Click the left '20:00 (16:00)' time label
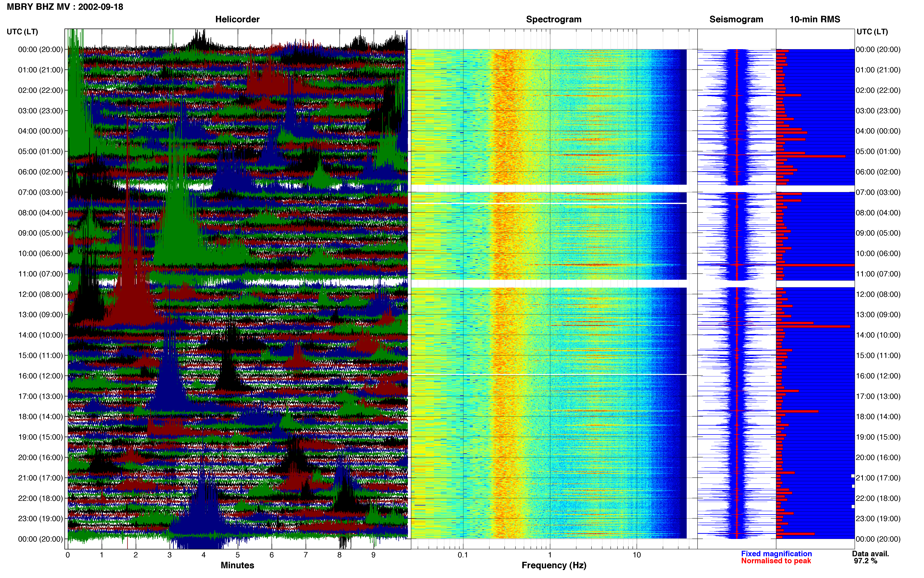 tap(41, 458)
